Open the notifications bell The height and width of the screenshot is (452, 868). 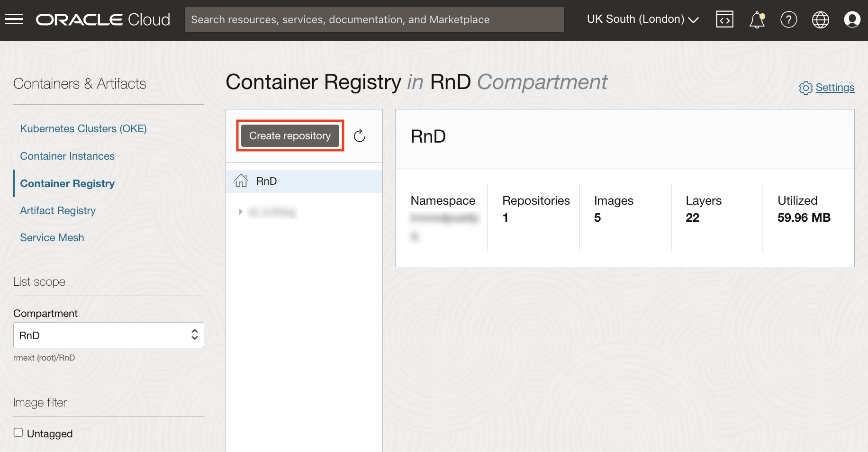(x=757, y=20)
